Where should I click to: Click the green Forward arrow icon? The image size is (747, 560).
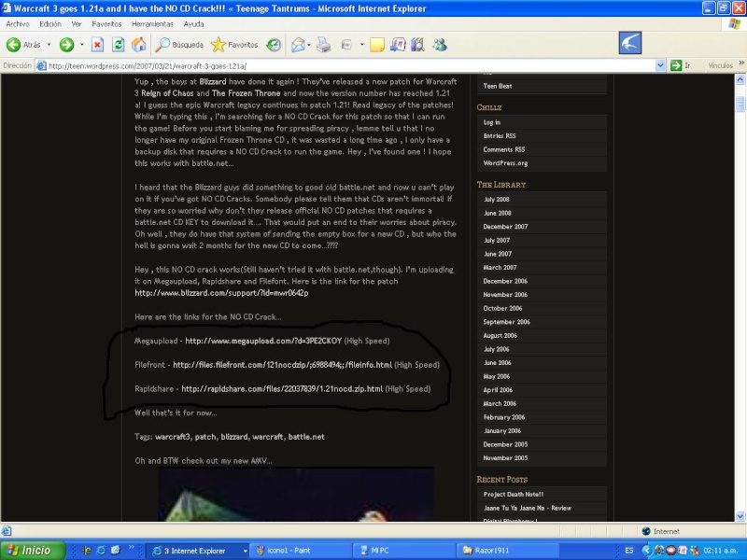[x=66, y=45]
